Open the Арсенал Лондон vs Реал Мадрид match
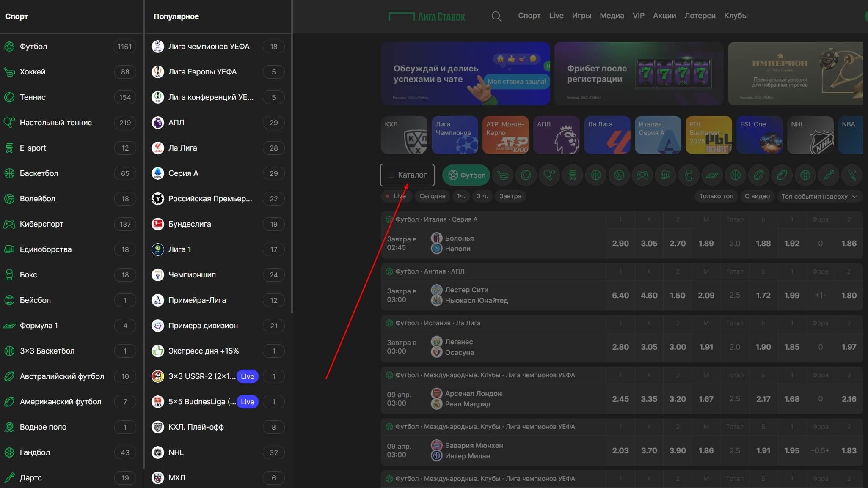Image resolution: width=868 pixels, height=488 pixels. point(493,399)
